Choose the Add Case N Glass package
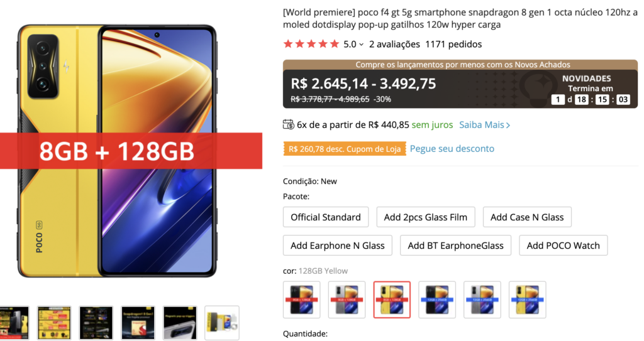Image resolution: width=644 pixels, height=341 pixels. coord(527,217)
